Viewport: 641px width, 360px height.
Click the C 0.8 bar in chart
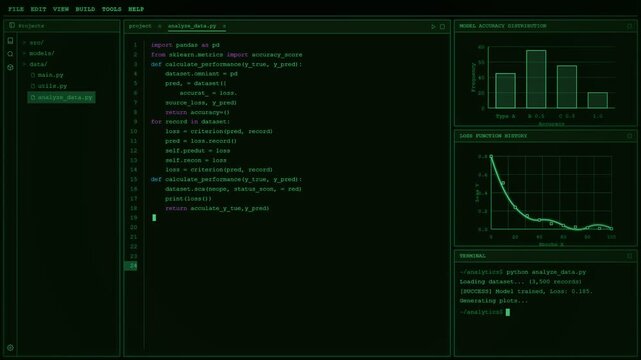pos(567,87)
